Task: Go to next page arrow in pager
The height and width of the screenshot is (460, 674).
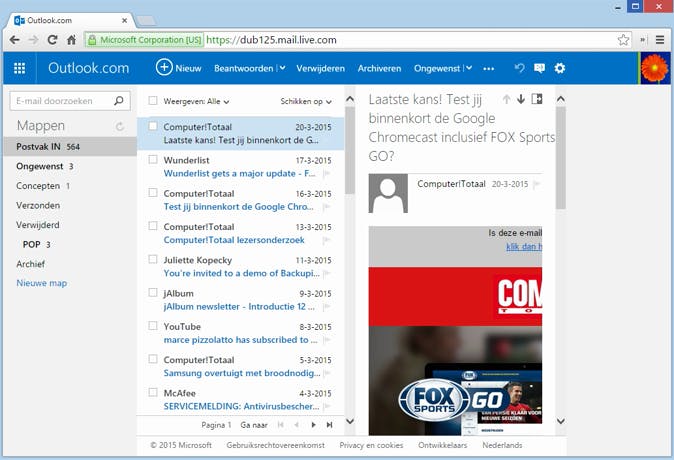Action: click(313, 425)
